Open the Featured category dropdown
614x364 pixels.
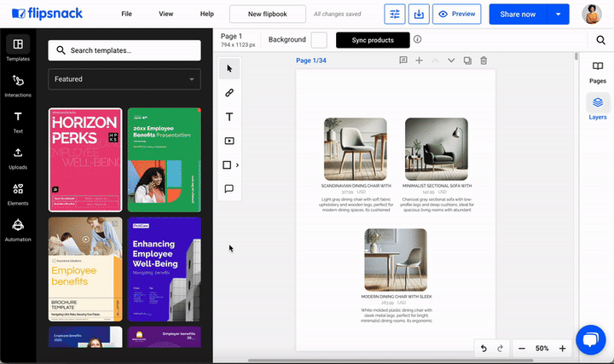pos(125,79)
